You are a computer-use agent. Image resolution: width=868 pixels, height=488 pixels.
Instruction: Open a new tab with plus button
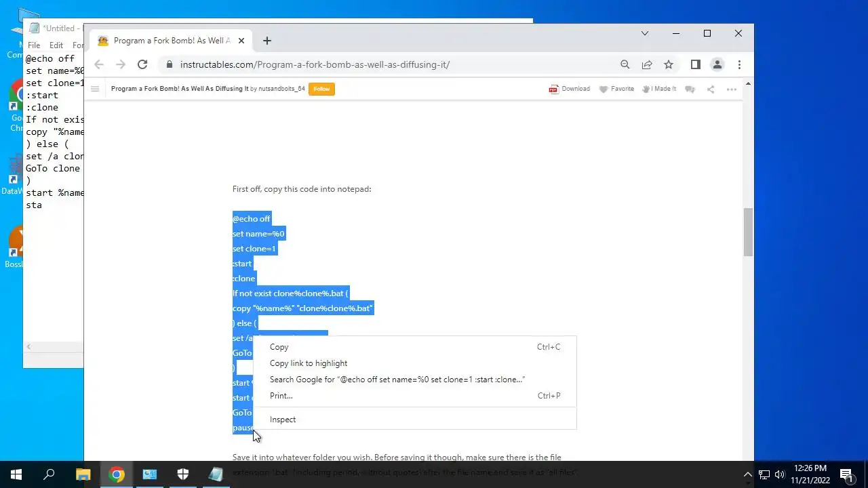click(267, 41)
